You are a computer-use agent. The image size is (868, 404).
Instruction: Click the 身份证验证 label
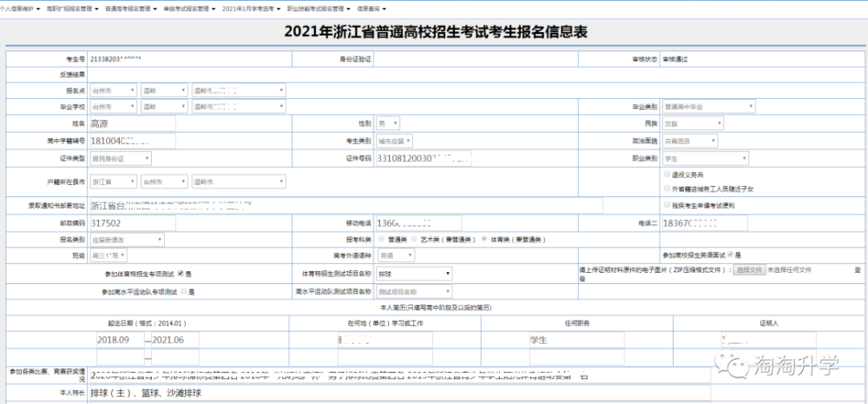pyautogui.click(x=355, y=59)
